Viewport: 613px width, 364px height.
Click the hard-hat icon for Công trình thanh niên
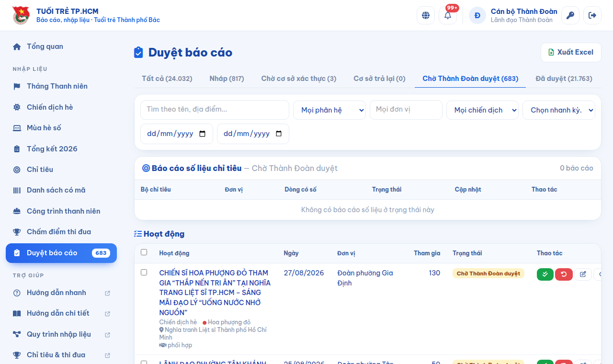[x=17, y=211]
